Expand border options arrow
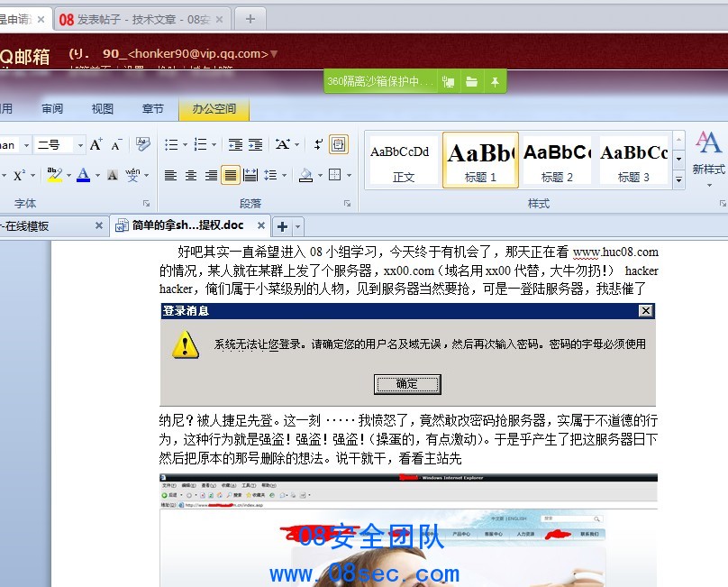 pos(350,175)
